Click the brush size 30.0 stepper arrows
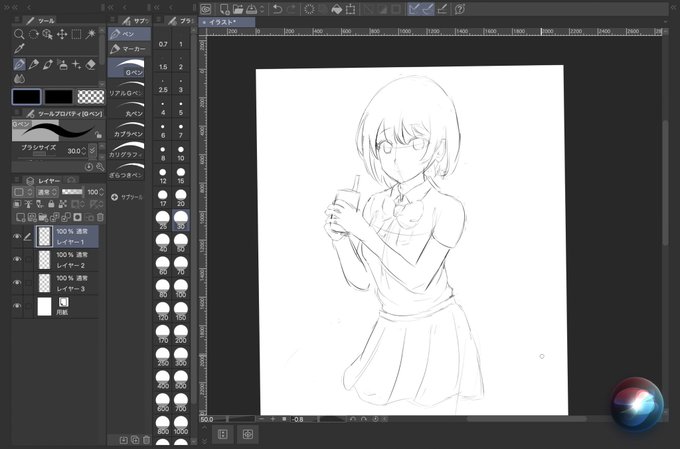 pyautogui.click(x=84, y=151)
